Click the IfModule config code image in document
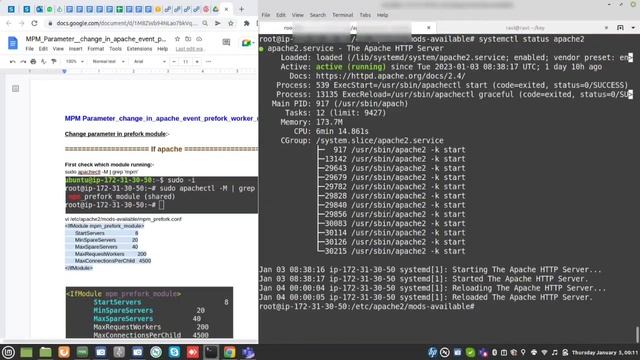 click(x=149, y=312)
